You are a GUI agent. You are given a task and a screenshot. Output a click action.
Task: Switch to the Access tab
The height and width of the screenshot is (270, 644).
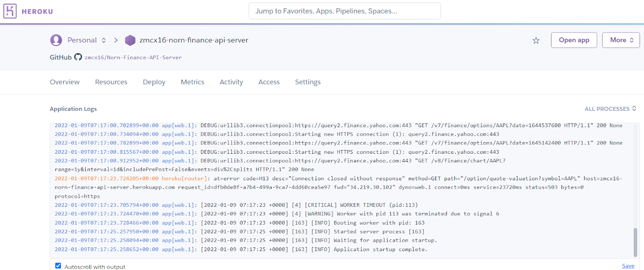(269, 82)
